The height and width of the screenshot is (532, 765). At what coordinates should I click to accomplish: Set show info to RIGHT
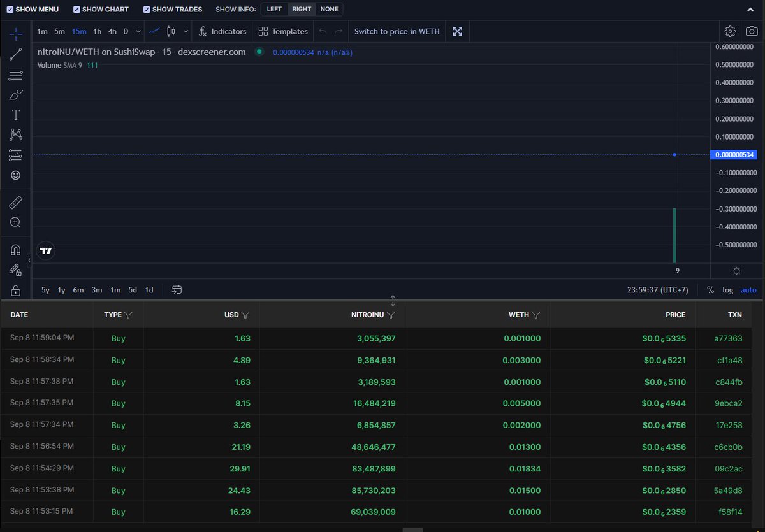coord(302,10)
